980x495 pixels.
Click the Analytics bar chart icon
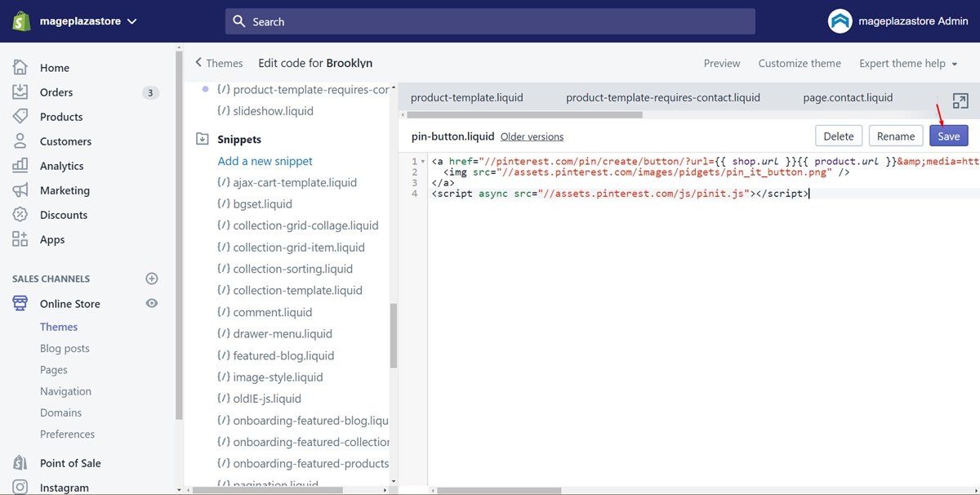20,166
